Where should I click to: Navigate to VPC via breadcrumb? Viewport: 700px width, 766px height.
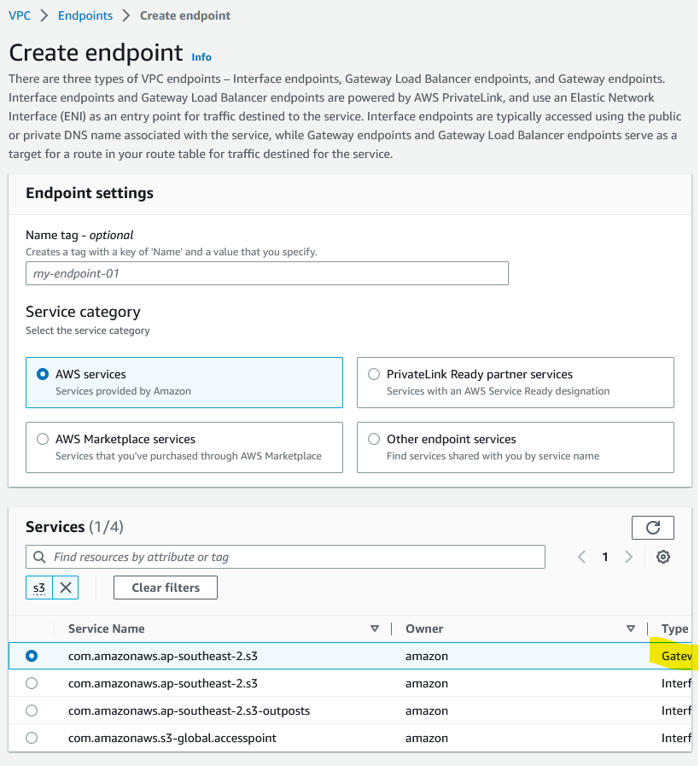19,15
